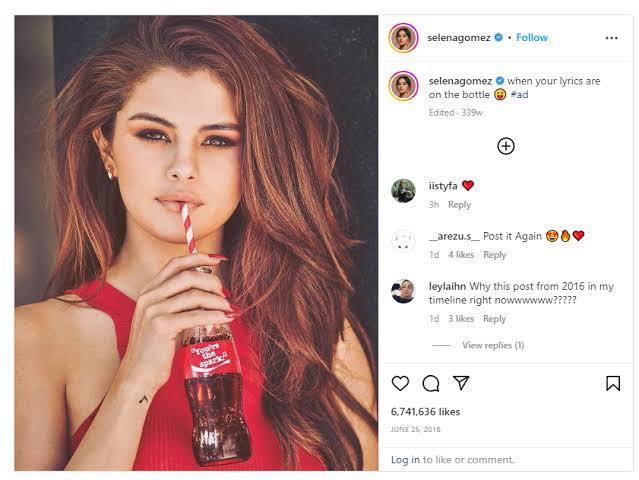
Task: Expand View replies (1)
Action: click(493, 345)
